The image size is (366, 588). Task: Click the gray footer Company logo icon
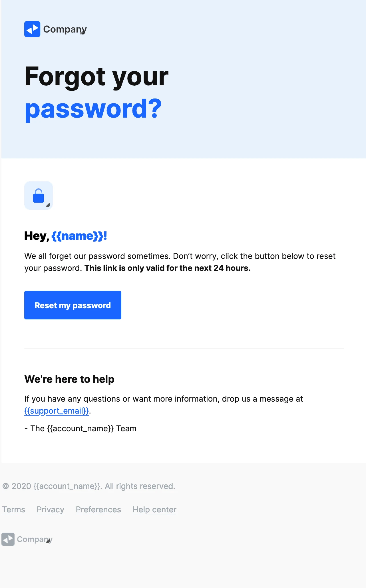pyautogui.click(x=8, y=539)
